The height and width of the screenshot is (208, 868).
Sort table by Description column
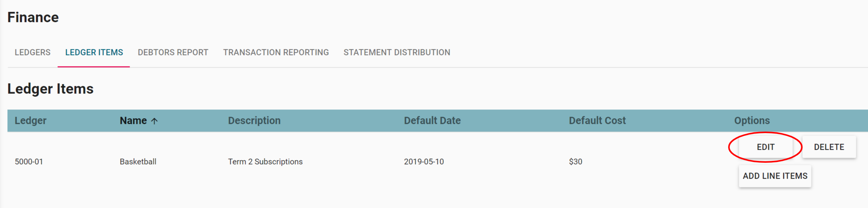pos(254,121)
